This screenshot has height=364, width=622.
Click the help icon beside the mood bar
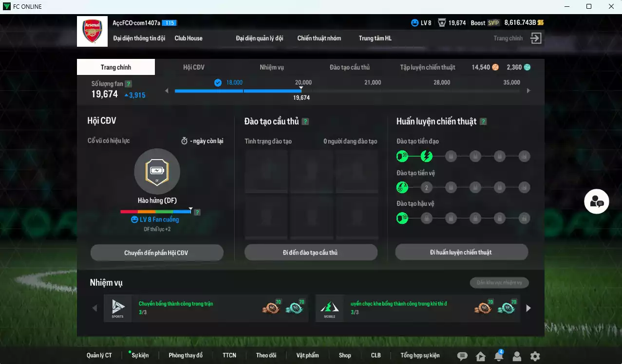point(197,212)
